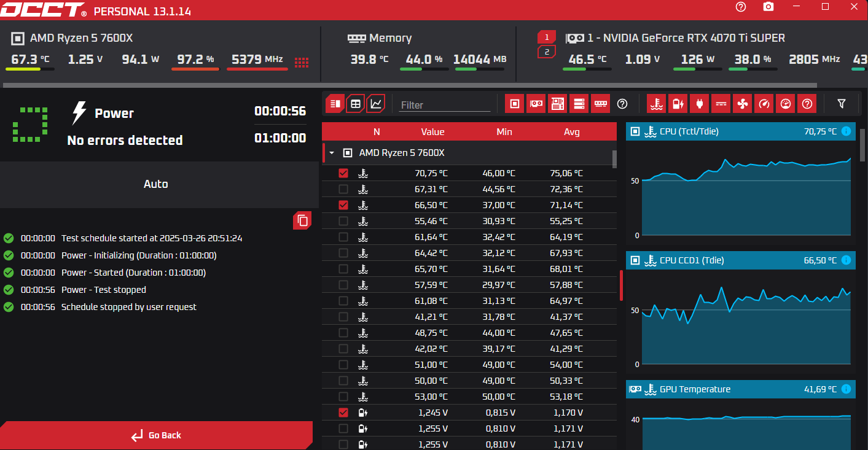Toggle the memory module sensor filter icon
This screenshot has width=868, height=450.
pos(600,104)
